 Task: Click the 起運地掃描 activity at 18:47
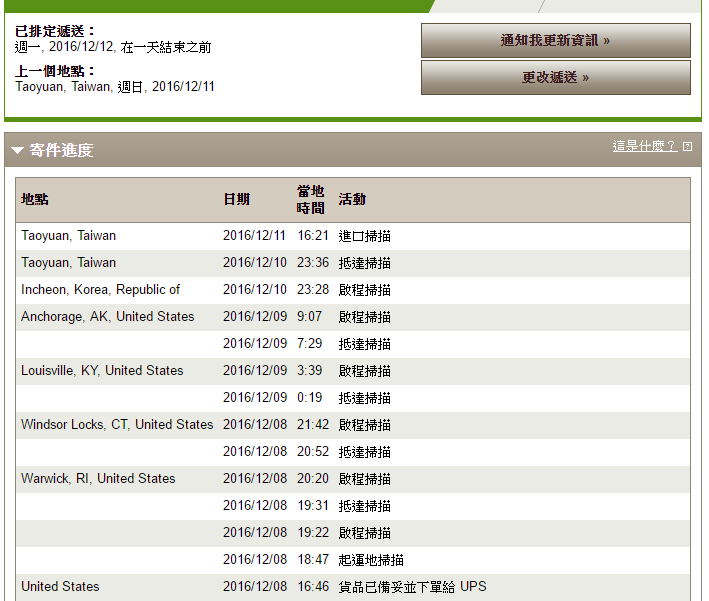coord(371,560)
